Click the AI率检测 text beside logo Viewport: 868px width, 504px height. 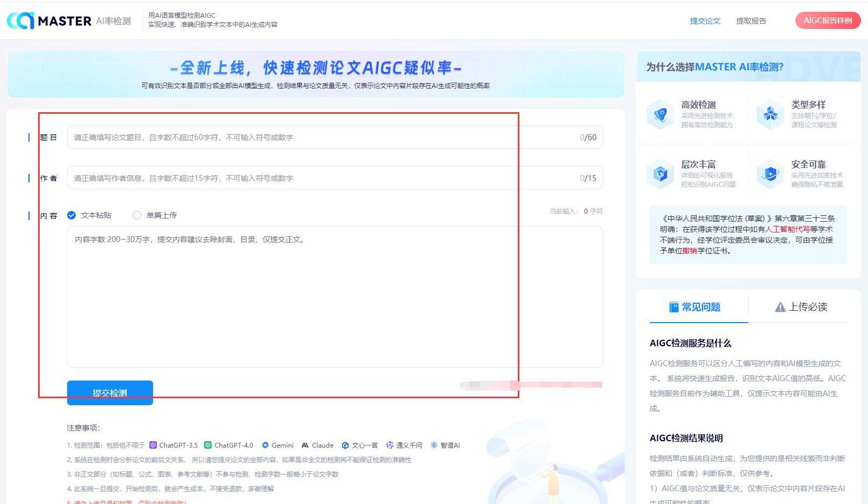click(x=113, y=21)
